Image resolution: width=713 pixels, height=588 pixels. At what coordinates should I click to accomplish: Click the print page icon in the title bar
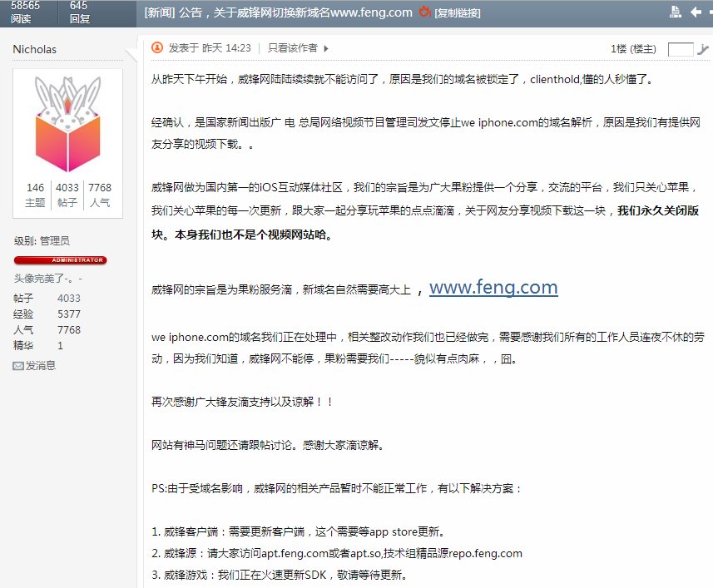tap(676, 11)
